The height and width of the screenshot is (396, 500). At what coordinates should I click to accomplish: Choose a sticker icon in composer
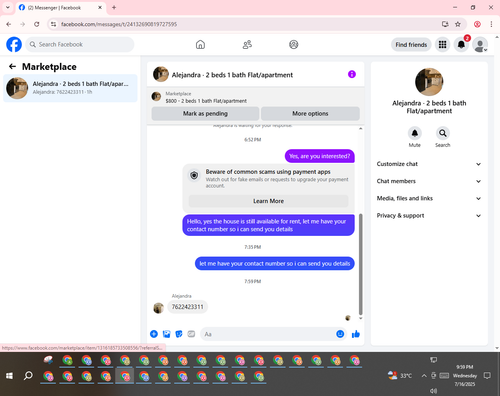pos(179,334)
